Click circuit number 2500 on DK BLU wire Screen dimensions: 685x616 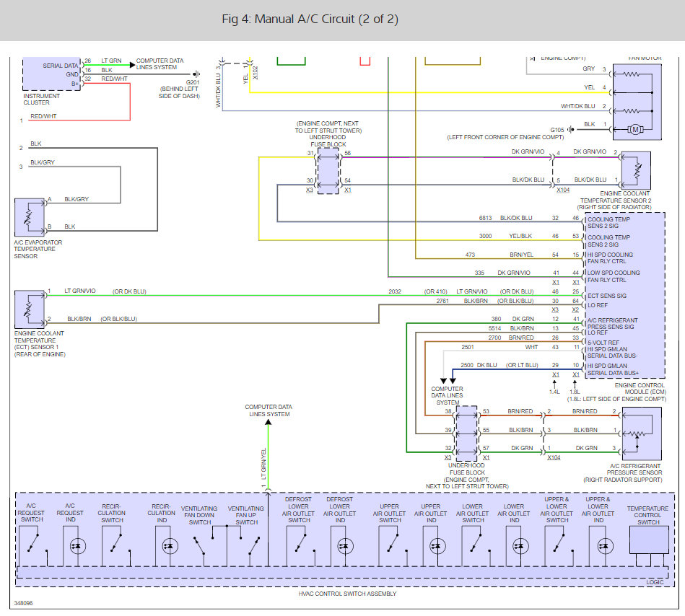coord(467,365)
